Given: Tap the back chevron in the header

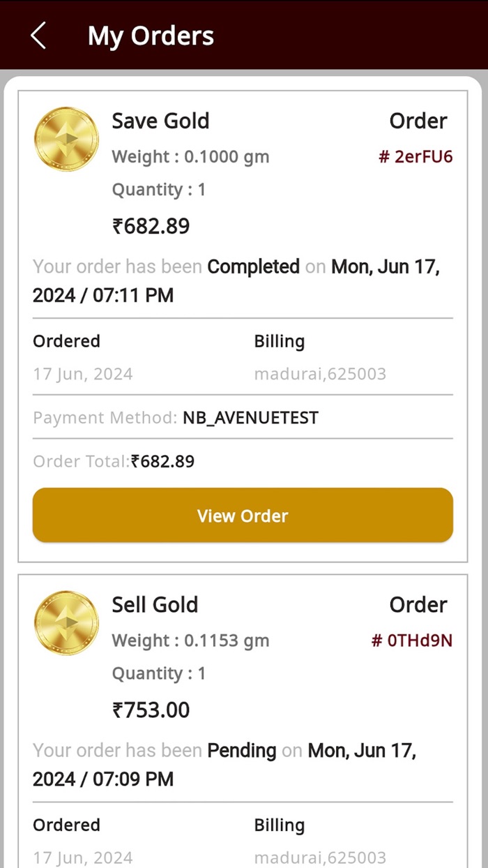Looking at the screenshot, I should click(x=38, y=35).
